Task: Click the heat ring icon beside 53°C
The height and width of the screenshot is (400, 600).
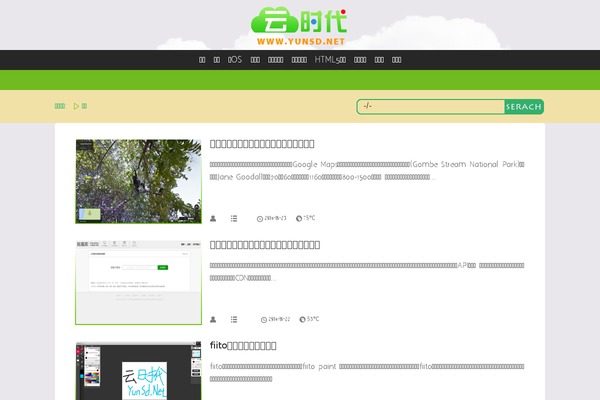Action: 303,320
